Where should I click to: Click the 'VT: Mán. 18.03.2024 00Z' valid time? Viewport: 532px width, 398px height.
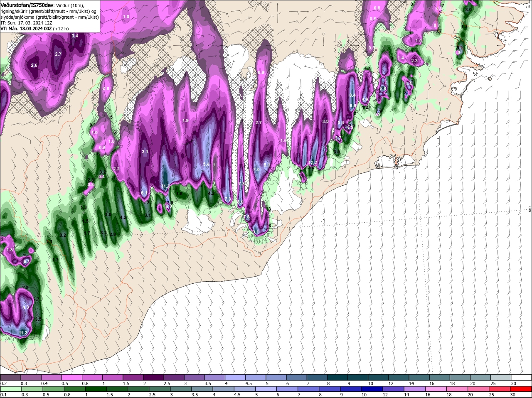(26, 29)
